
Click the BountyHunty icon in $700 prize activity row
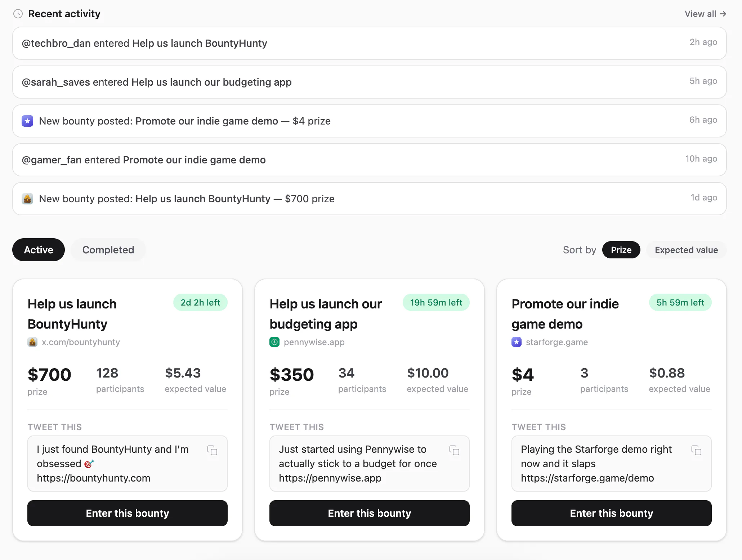click(x=27, y=199)
